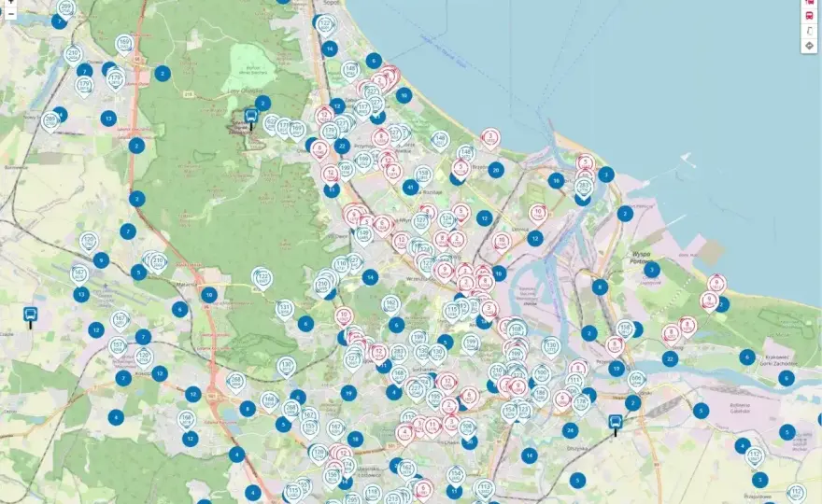Open the white pin numbered 157
The width and height of the screenshot is (822, 504).
tap(118, 348)
